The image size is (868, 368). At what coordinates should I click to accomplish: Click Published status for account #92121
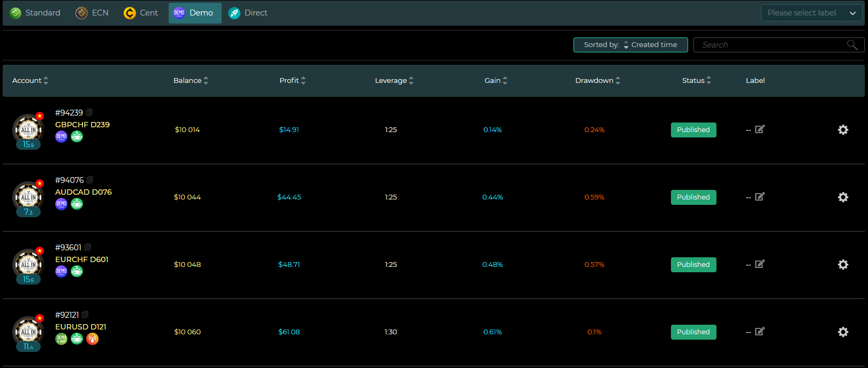(693, 332)
